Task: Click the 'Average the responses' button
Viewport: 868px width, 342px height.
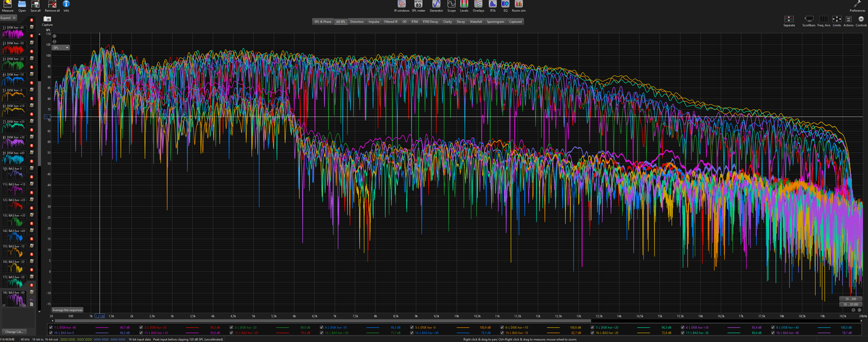Action: click(x=67, y=310)
